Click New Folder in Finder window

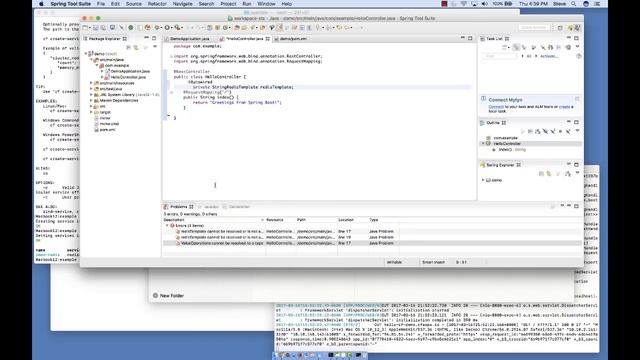point(168,296)
